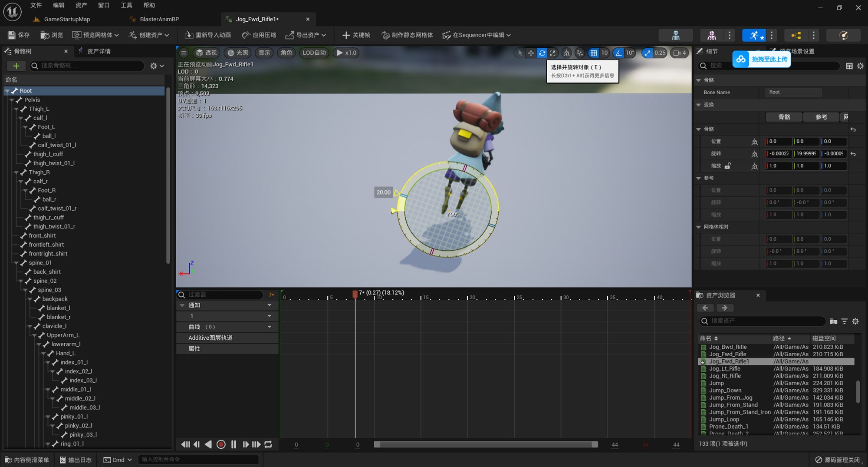Screen dimensions: 868x467
Task: Reset bone rotation to default arrow
Action: coord(853,154)
